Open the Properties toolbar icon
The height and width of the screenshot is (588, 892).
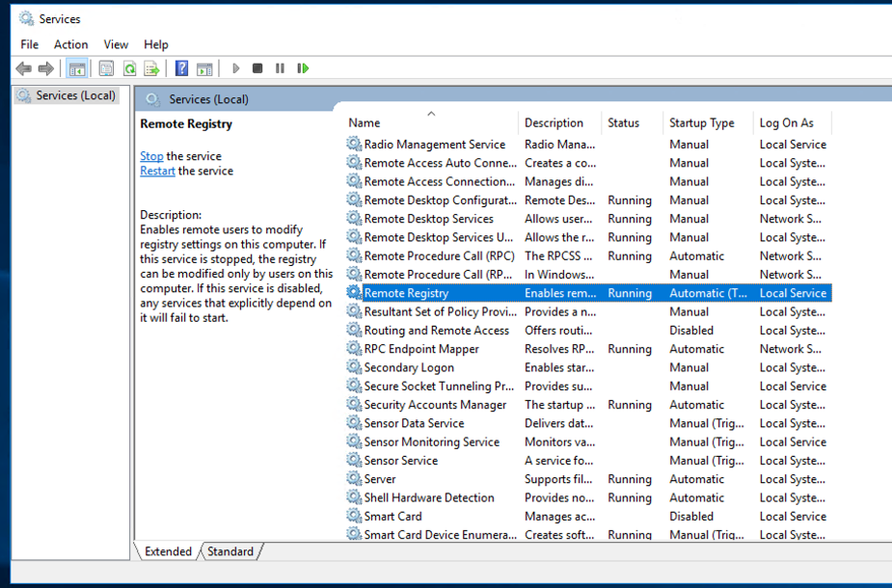[106, 68]
